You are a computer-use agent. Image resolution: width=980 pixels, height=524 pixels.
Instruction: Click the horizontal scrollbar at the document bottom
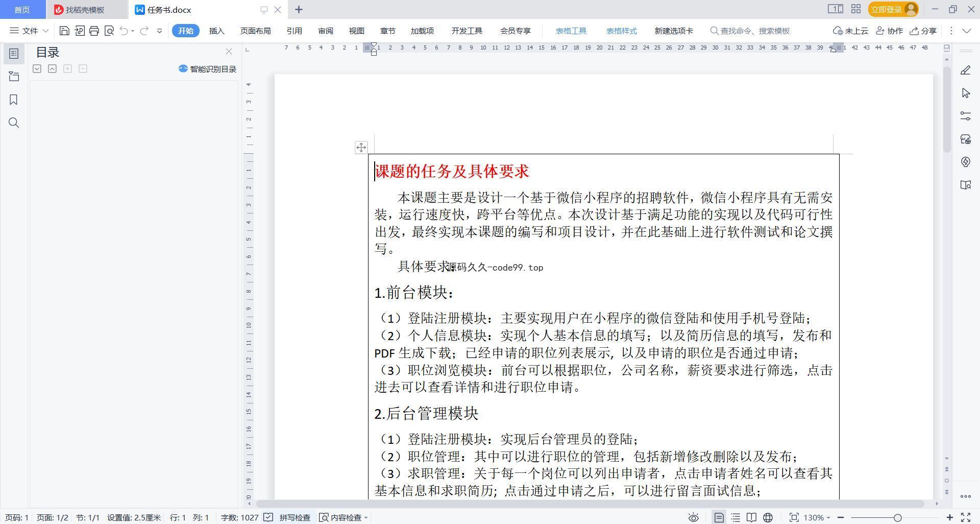coord(591,504)
